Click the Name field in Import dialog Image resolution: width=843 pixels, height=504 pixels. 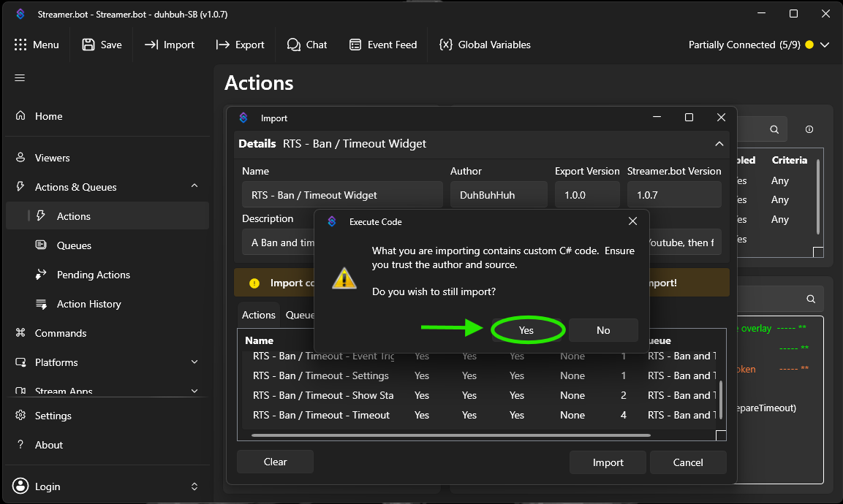pos(342,195)
